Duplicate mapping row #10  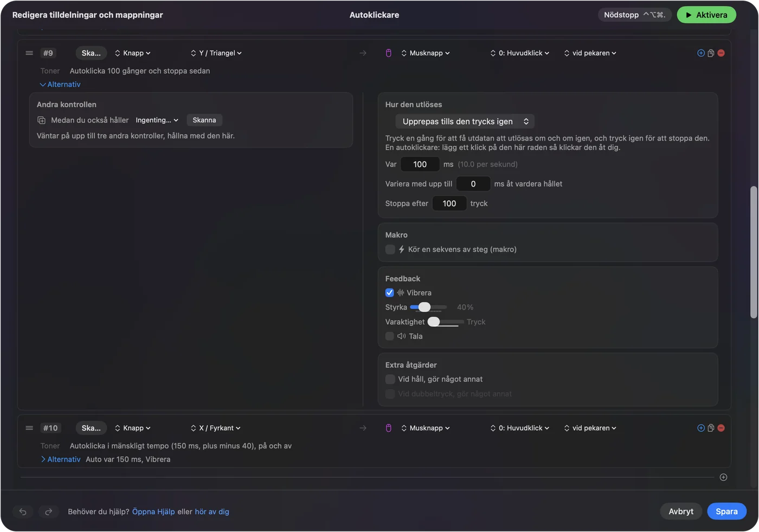pyautogui.click(x=711, y=428)
